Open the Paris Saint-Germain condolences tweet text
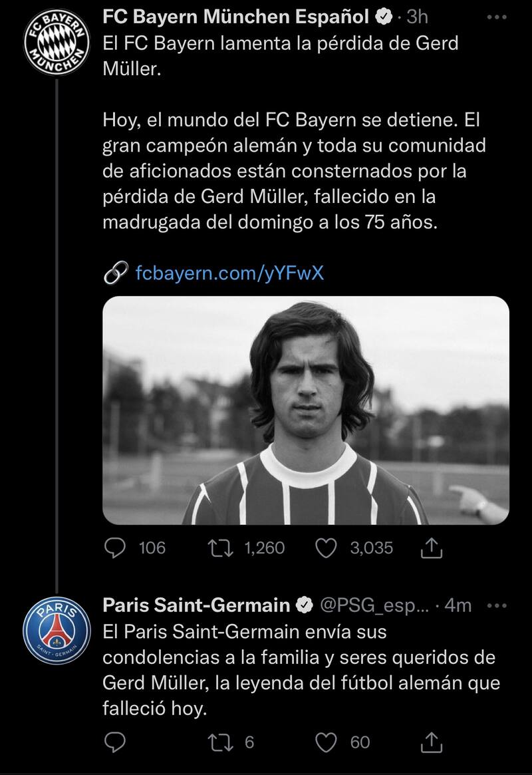 (x=299, y=670)
